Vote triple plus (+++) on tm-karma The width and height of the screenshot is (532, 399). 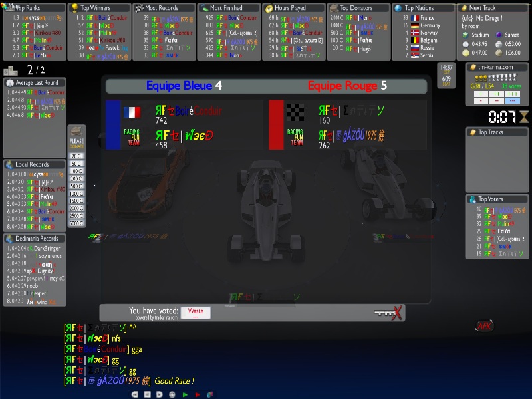click(x=512, y=94)
